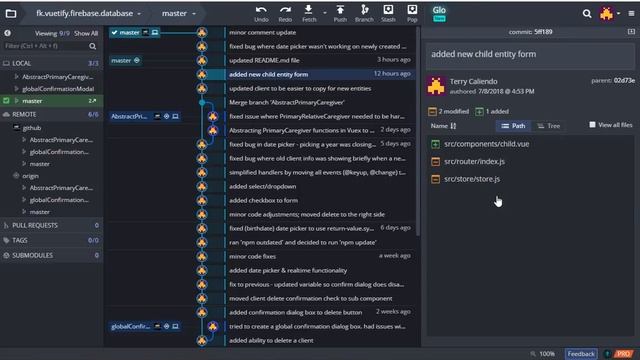
Task: Click the PRO badge in status bar
Action: coord(623,354)
